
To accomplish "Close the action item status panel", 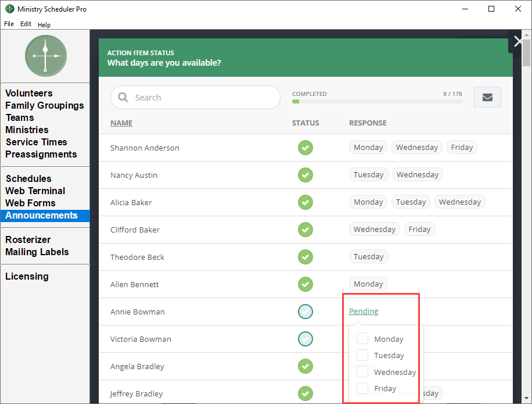I will click(517, 41).
